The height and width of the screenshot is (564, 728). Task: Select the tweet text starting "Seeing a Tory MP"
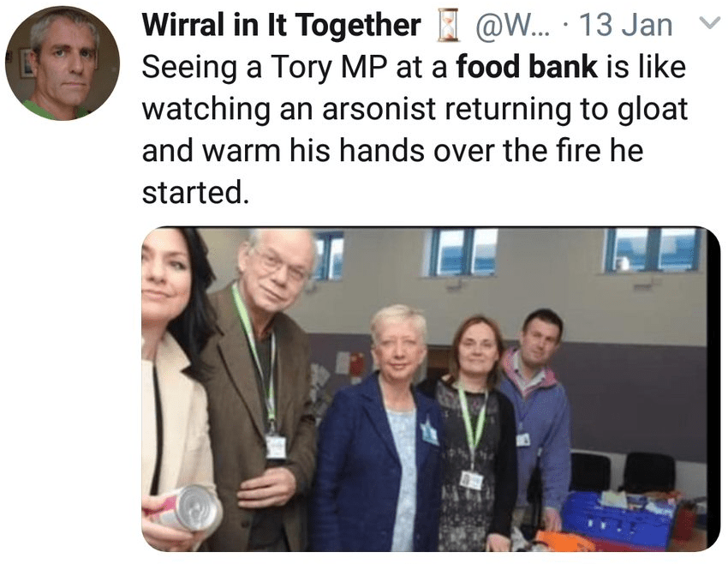[415, 129]
